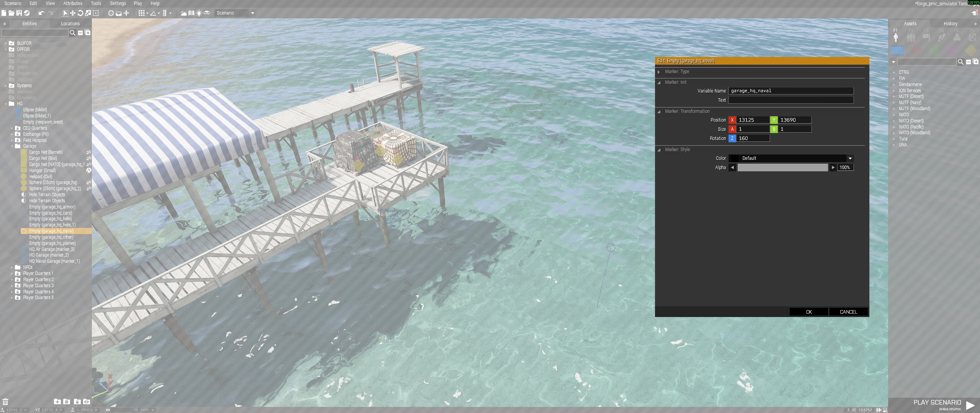Increase Alpha with the right arrow
This screenshot has width=980, height=413.
click(833, 167)
